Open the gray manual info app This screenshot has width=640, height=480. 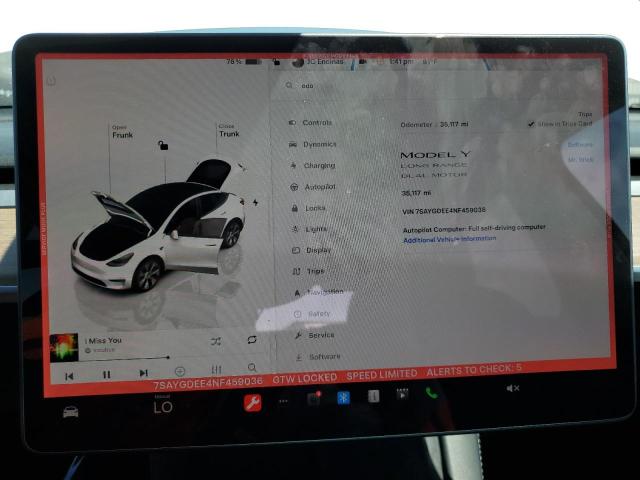point(373,396)
